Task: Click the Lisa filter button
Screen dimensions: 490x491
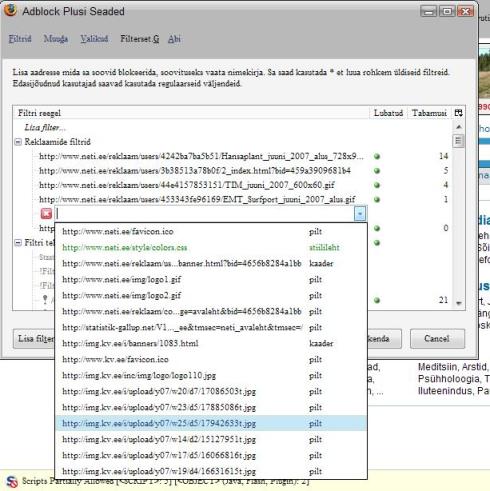Action: [x=34, y=339]
